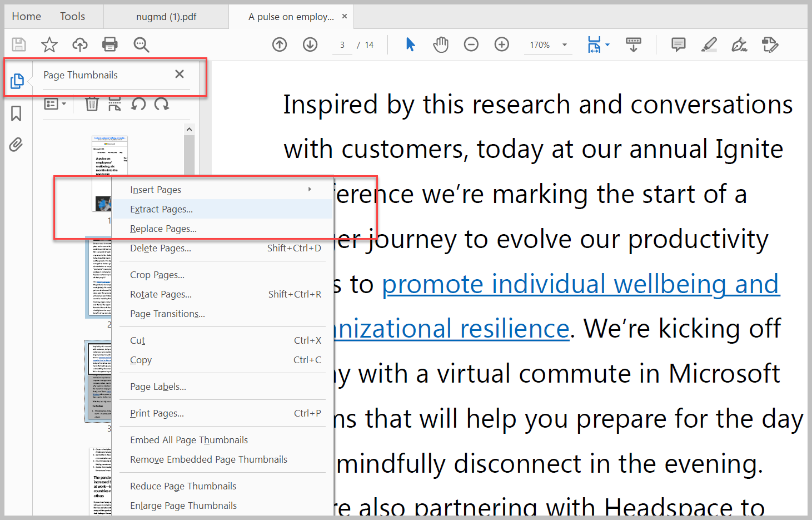Select the Hand pan tool
Image resolution: width=812 pixels, height=520 pixels.
tap(441, 44)
